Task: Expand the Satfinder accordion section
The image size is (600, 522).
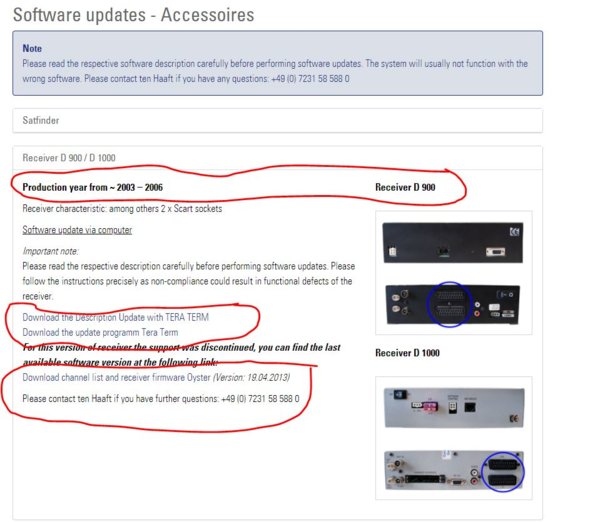Action: click(x=42, y=120)
